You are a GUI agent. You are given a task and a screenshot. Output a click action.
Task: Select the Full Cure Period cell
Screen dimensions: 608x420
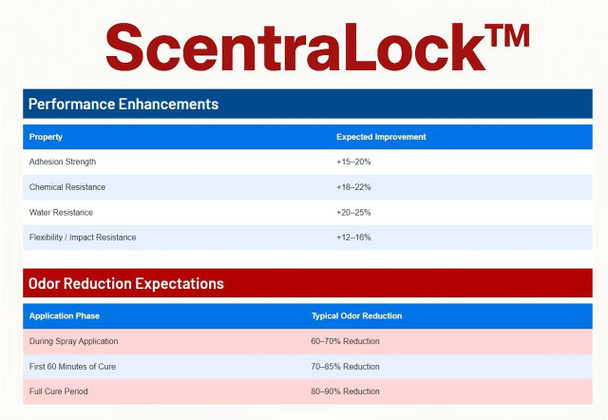point(59,391)
